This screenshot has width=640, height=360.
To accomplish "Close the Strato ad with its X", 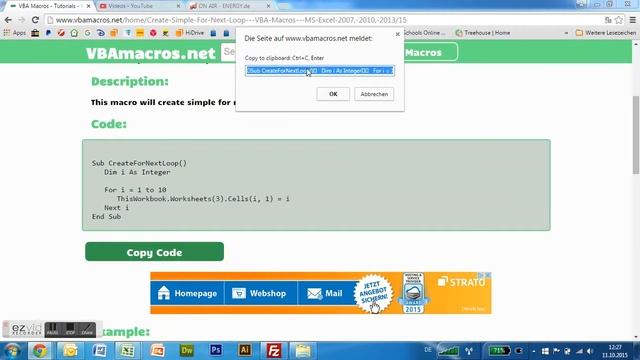I will pos(488,276).
